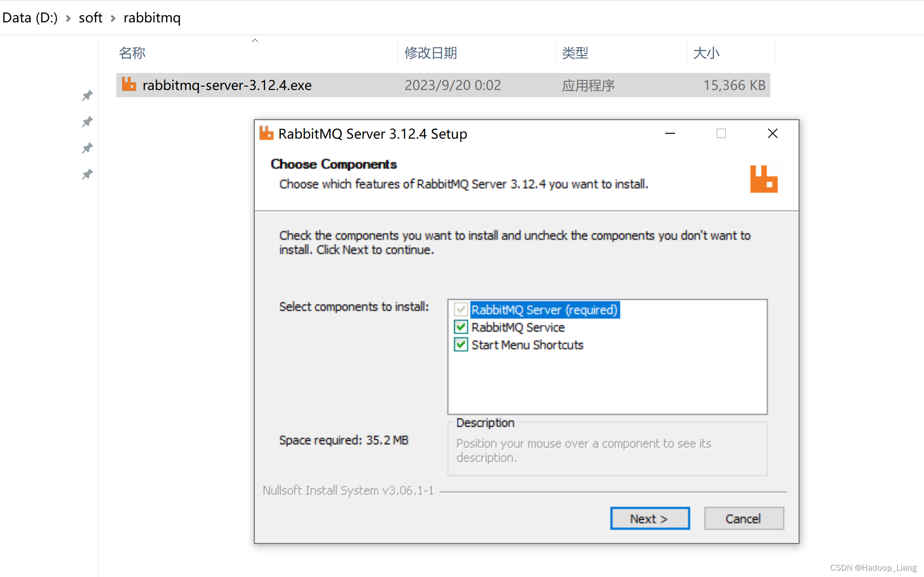Viewport: 924px width, 577px height.
Task: Click the bottom pin icon in the sidebar
Action: (x=87, y=174)
